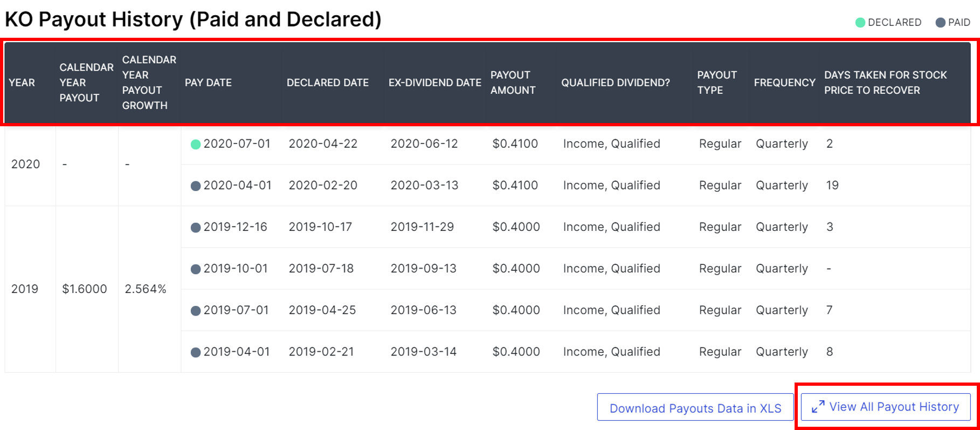
Task: Click declared date 2020-02-20
Action: click(323, 185)
